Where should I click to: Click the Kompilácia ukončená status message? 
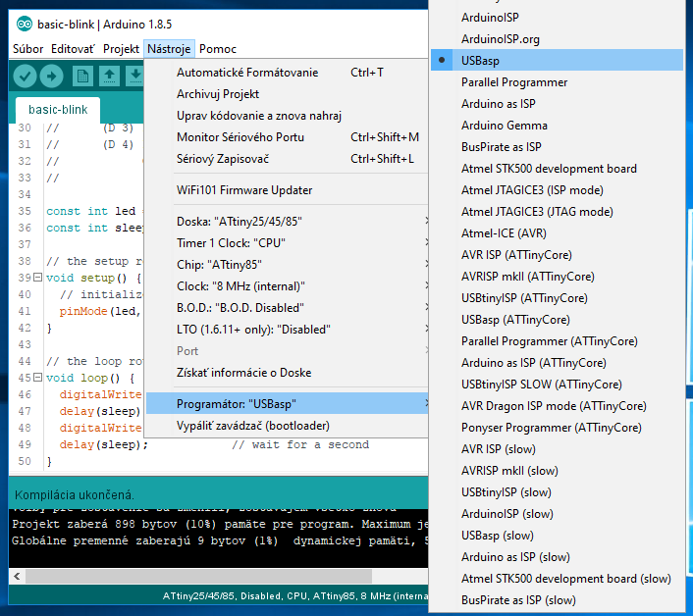(75, 495)
